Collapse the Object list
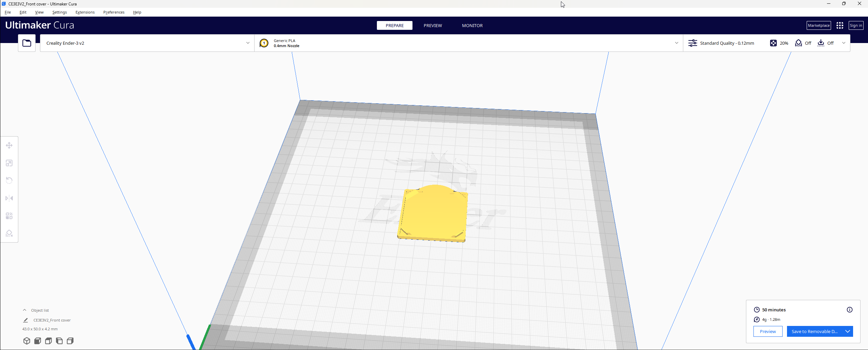The image size is (868, 350). (x=25, y=310)
